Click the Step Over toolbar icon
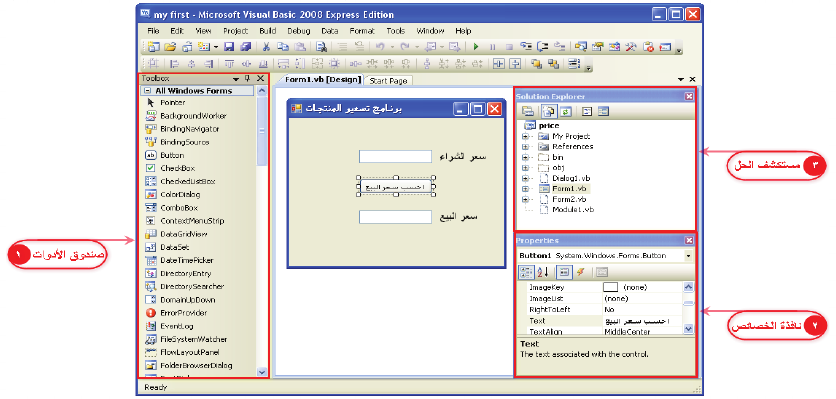The width and height of the screenshot is (836, 399). [x=543, y=47]
